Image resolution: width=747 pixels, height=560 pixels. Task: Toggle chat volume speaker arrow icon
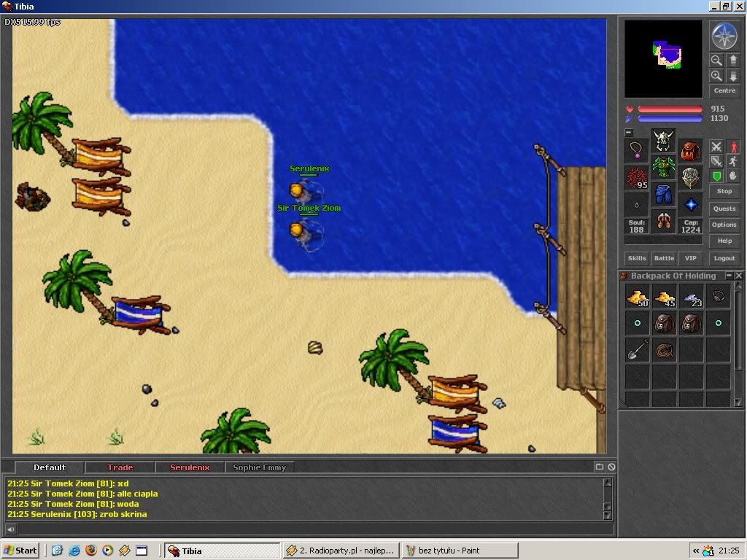pos(10,529)
